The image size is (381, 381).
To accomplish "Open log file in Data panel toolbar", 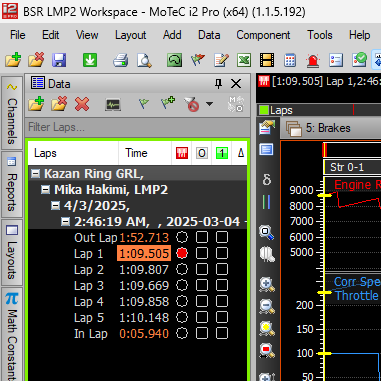I will (x=36, y=104).
